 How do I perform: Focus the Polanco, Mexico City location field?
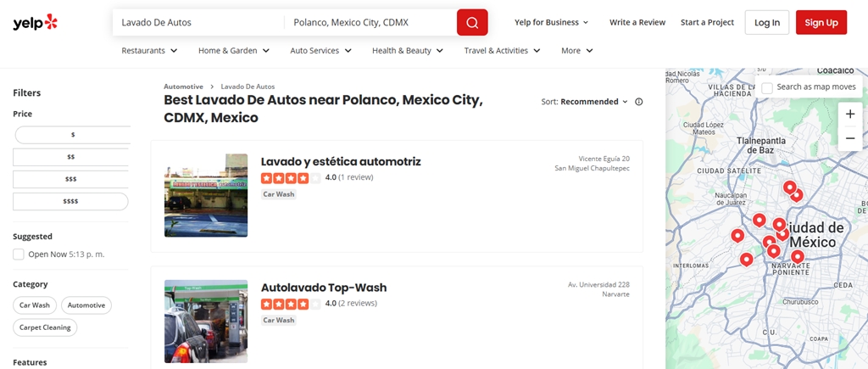(x=371, y=22)
